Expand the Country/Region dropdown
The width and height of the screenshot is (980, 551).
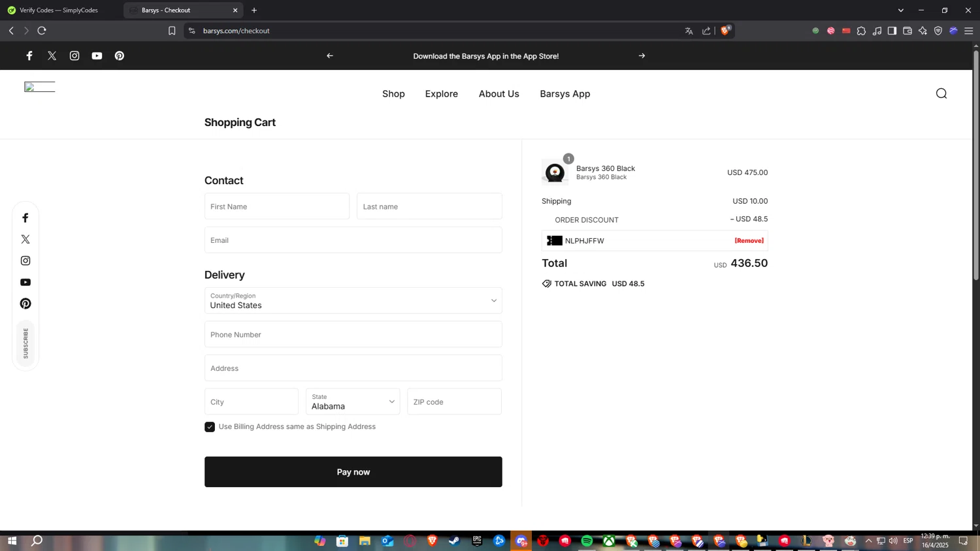(x=353, y=301)
